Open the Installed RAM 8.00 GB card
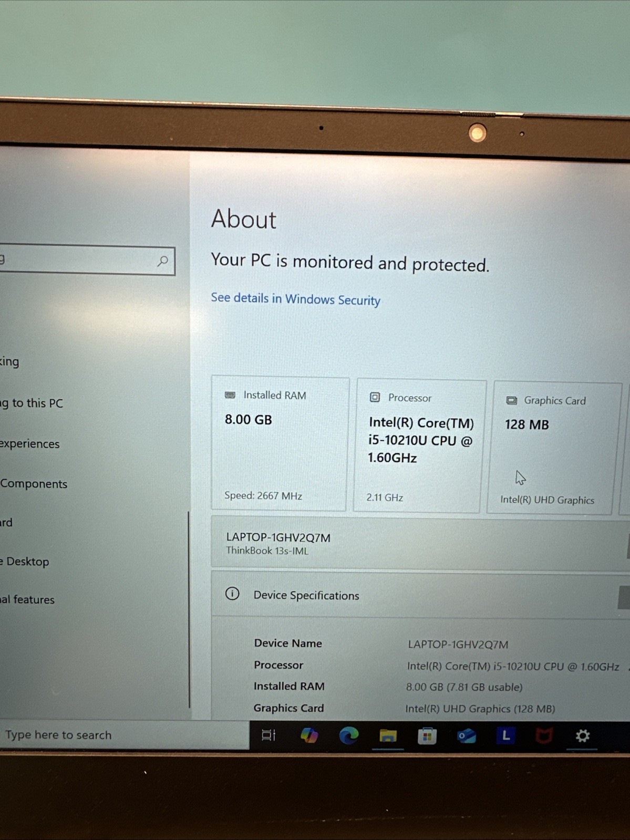The height and width of the screenshot is (840, 630). point(280,443)
